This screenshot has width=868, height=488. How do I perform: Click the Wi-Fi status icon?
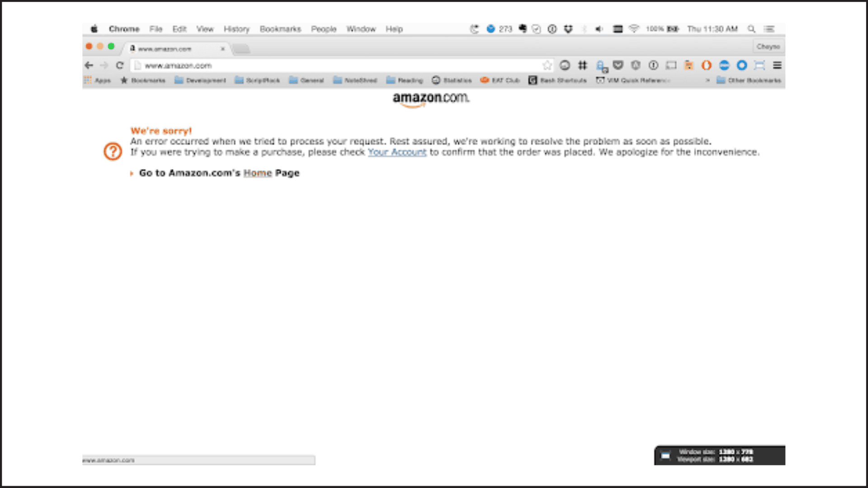[x=634, y=29]
